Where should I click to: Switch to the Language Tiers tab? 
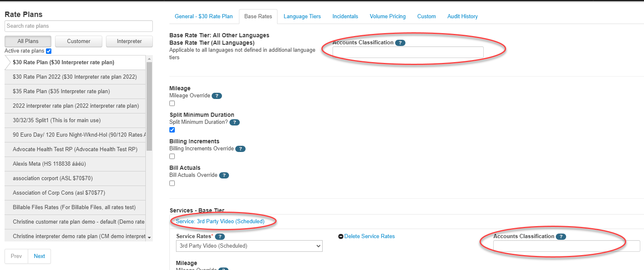pos(302,16)
